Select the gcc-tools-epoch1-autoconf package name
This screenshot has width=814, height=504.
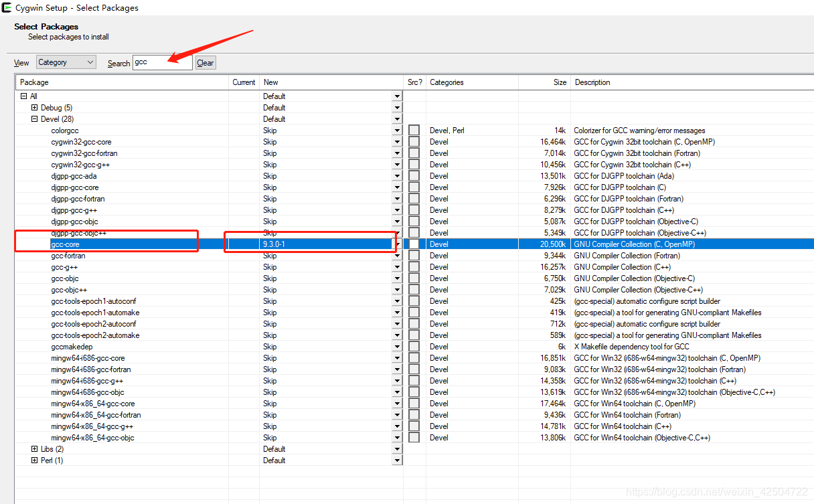tap(94, 301)
